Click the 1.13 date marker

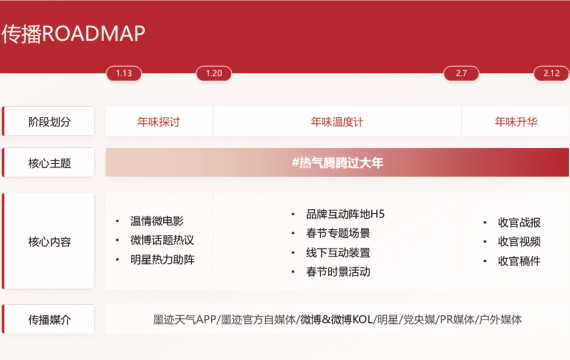coord(124,73)
